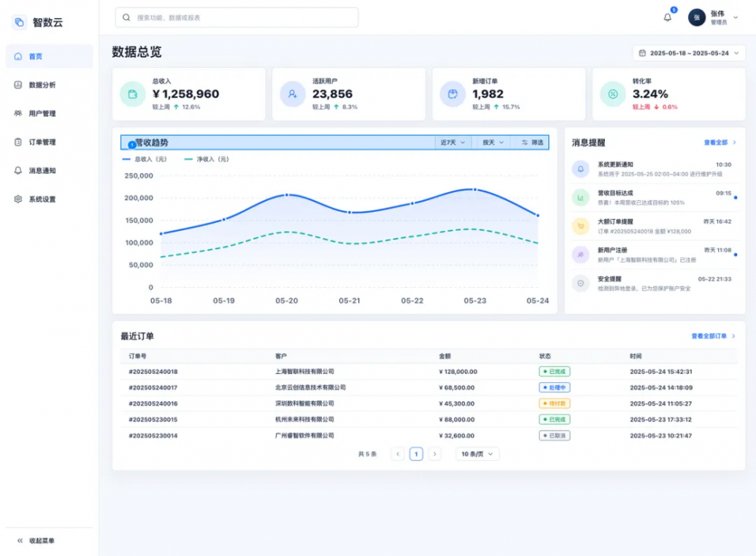Open the 系统更新通知 bell icon message
Viewport: 756px width, 556px height.
coord(581,169)
